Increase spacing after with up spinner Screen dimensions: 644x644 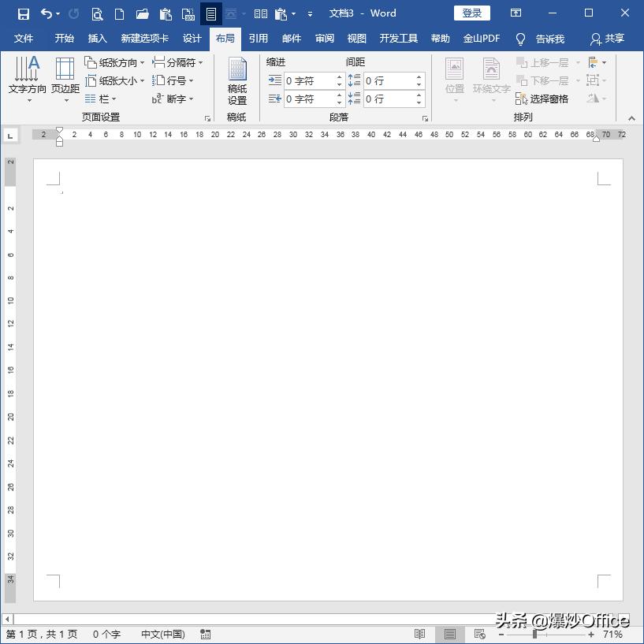419,95
